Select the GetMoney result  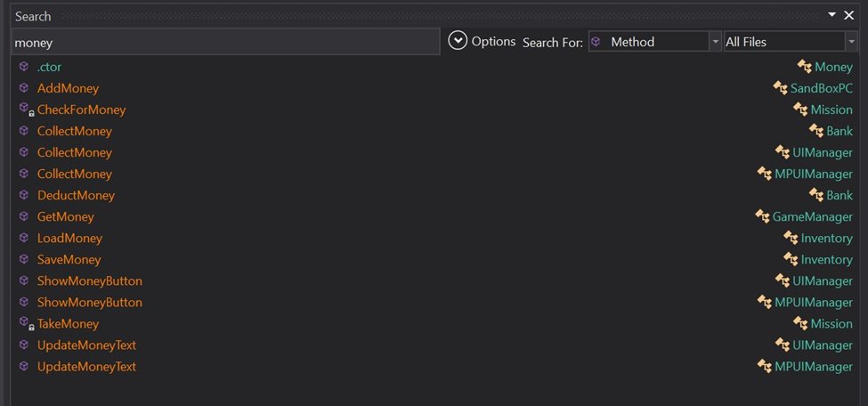[65, 216]
